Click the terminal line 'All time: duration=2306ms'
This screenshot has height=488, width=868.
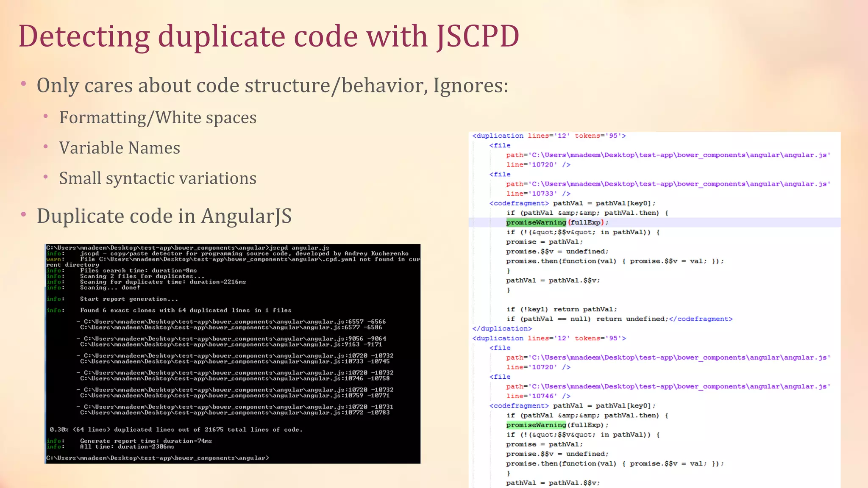point(127,447)
